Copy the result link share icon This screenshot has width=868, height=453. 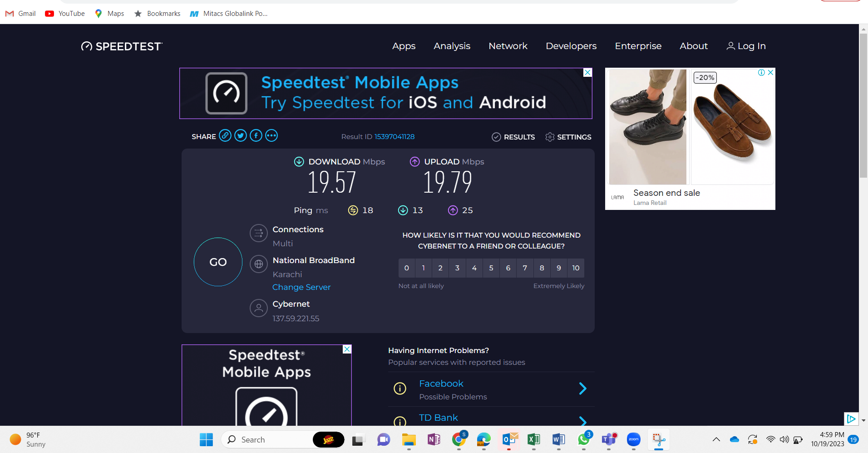click(x=225, y=135)
